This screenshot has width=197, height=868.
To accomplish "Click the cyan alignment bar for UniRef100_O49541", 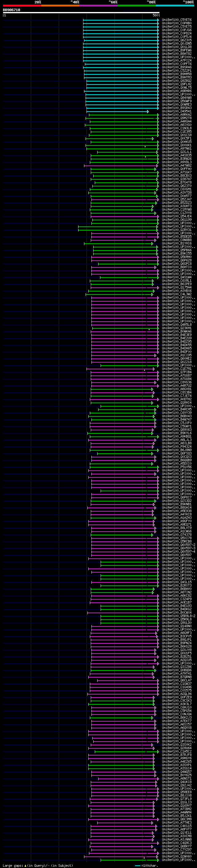I will [x=118, y=111].
